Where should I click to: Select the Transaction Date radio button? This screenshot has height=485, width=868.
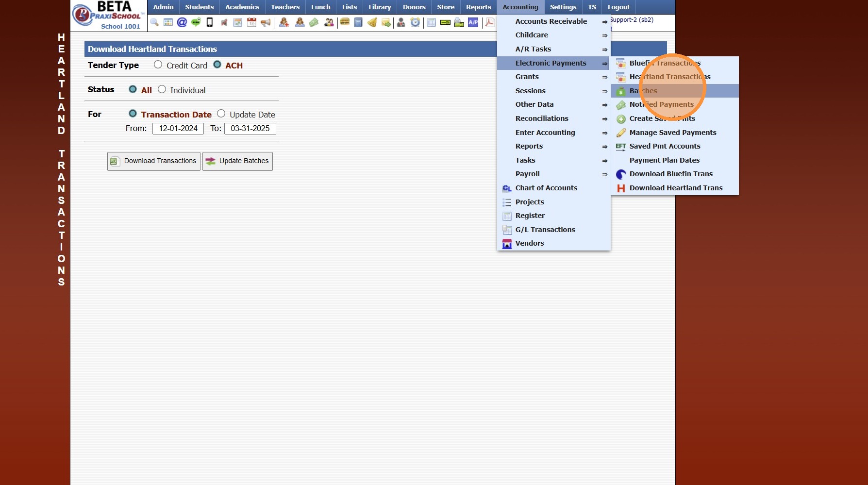(x=133, y=114)
